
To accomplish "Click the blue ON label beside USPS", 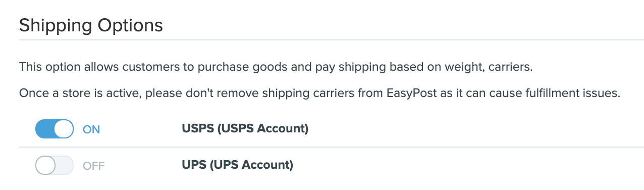I will tap(91, 129).
